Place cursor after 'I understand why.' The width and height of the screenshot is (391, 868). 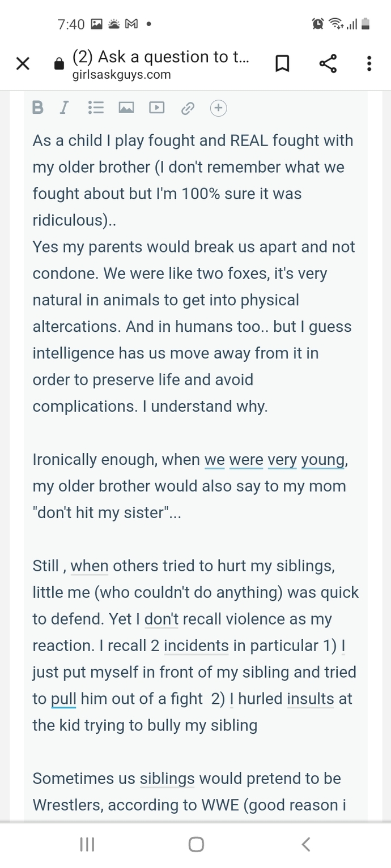point(267,407)
